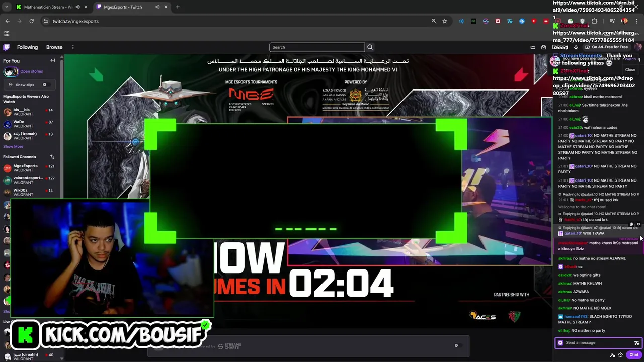Screen dimensions: 644x362
Task: Close the MgexEsports Twitch tab
Action: (166, 7)
